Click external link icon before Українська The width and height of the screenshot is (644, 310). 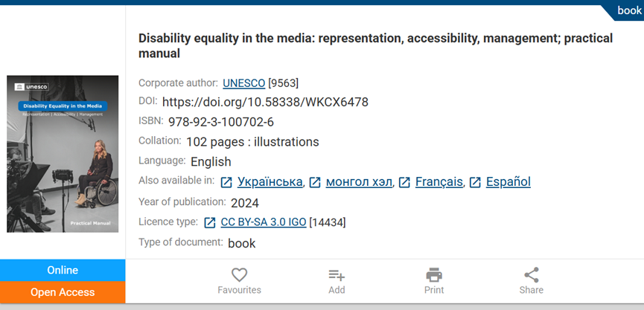click(226, 182)
